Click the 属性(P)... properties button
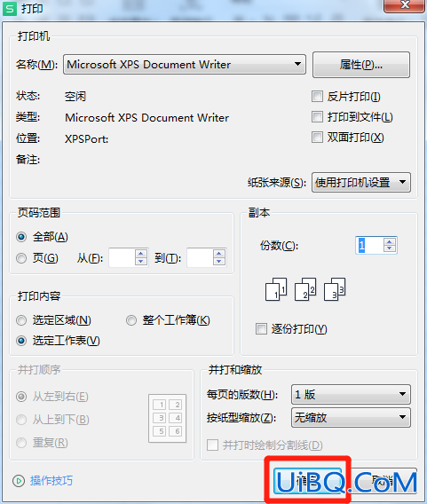Screen dimensions: 427x504 point(361,65)
